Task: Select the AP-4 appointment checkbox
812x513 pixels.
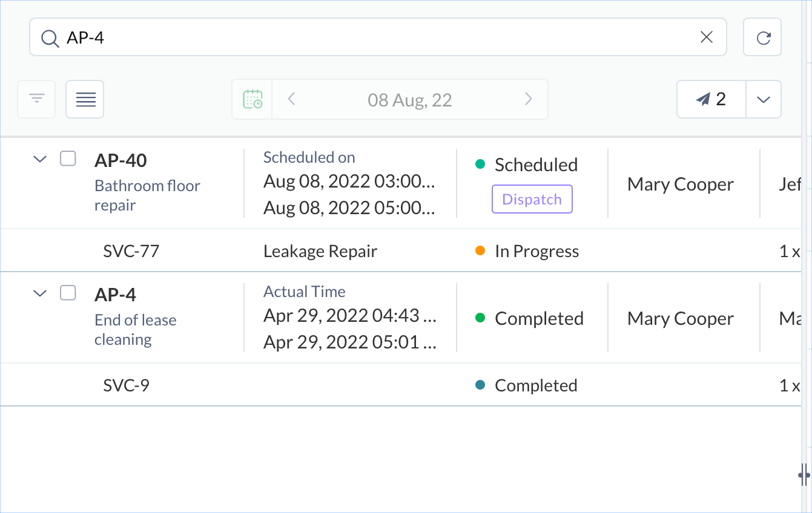Action: (68, 293)
